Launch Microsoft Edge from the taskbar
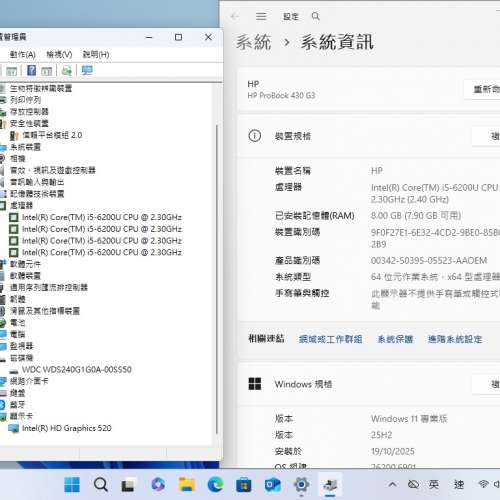The image size is (500, 500). [215, 485]
